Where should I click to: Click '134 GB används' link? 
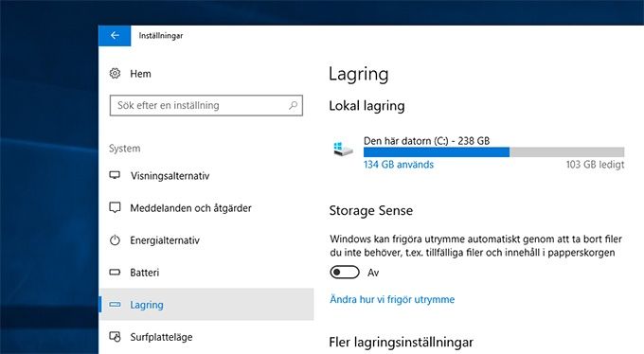pyautogui.click(x=399, y=165)
